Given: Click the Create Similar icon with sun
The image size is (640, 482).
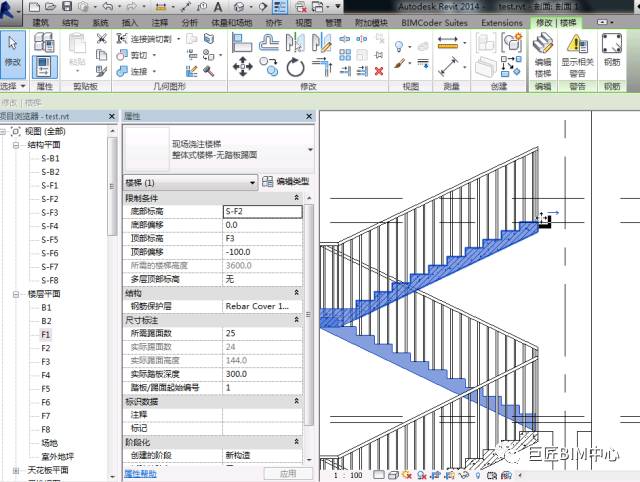Looking at the screenshot, I should [511, 42].
